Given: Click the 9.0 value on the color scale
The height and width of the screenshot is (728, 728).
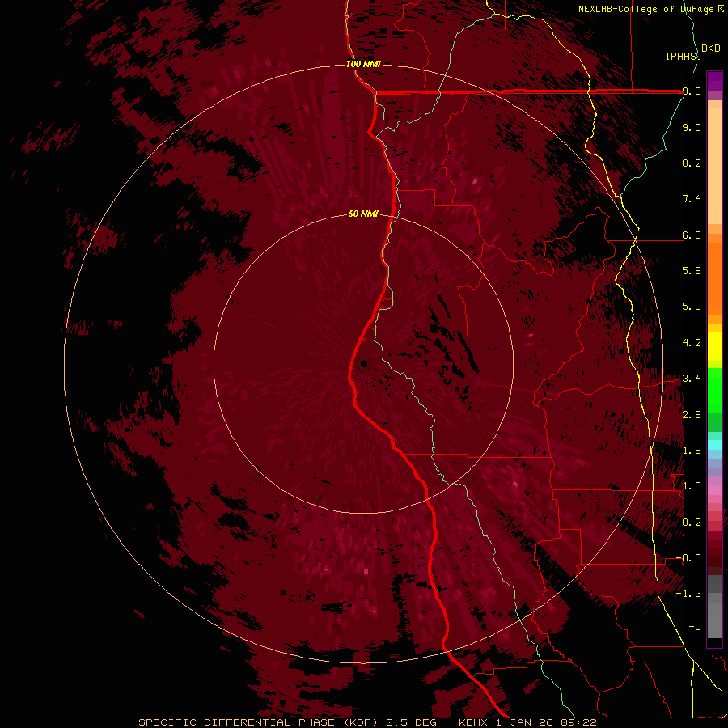Looking at the screenshot, I should [x=692, y=127].
